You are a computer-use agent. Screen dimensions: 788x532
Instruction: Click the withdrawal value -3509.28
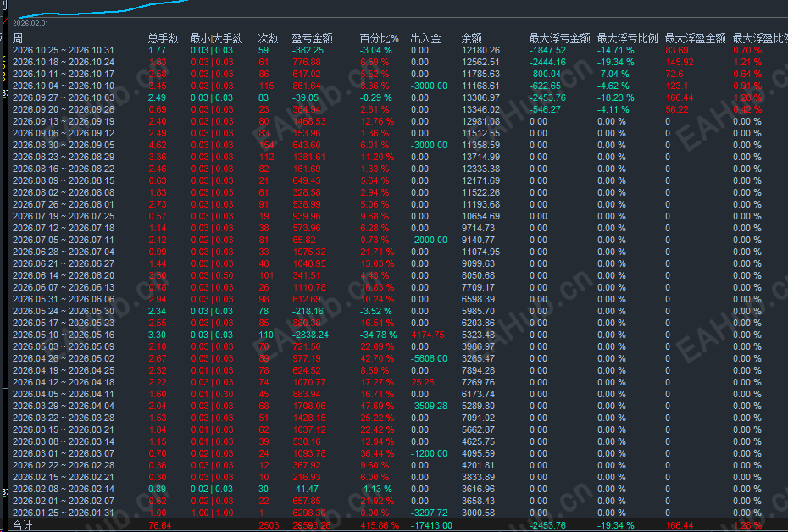[429, 406]
